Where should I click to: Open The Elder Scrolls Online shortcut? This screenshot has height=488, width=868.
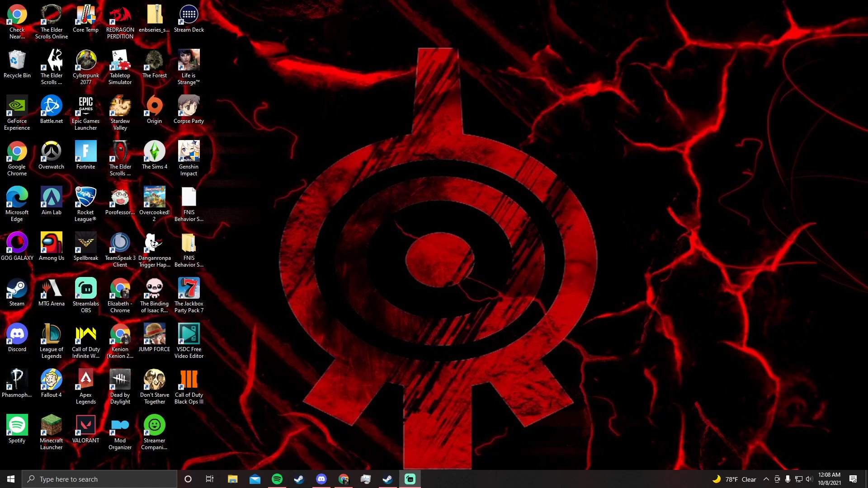tap(52, 22)
